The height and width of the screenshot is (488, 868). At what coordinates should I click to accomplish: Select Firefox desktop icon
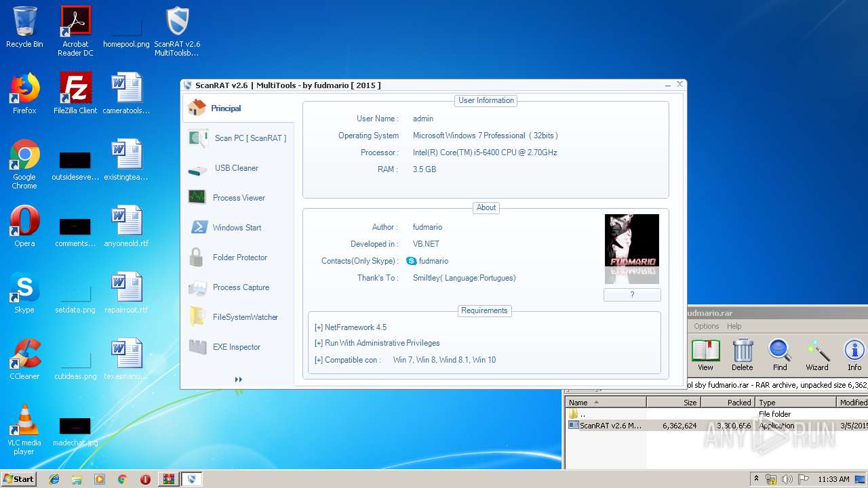pos(24,94)
